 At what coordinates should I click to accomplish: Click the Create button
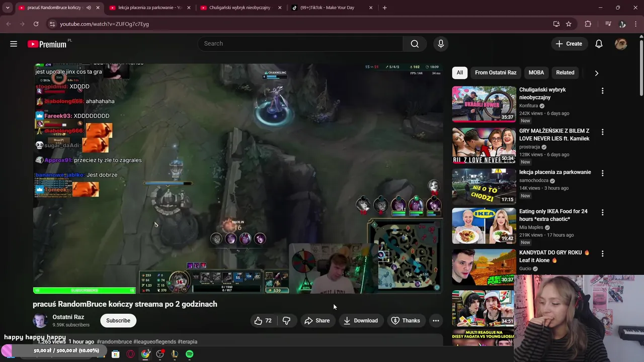pyautogui.click(x=569, y=44)
